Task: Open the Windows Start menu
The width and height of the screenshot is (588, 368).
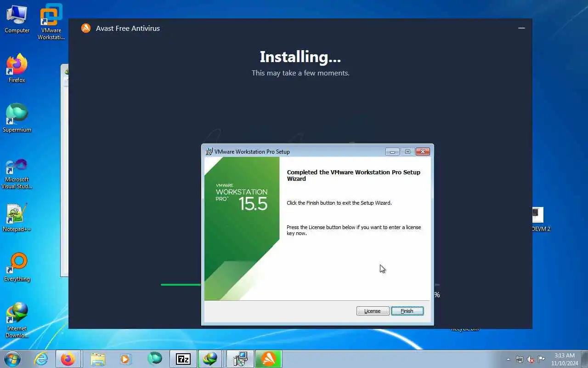Action: (x=11, y=359)
